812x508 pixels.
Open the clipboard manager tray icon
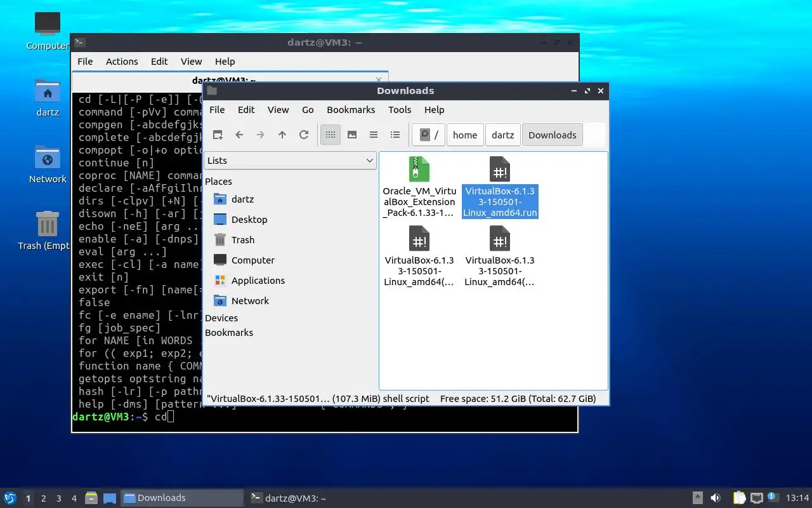click(x=739, y=498)
